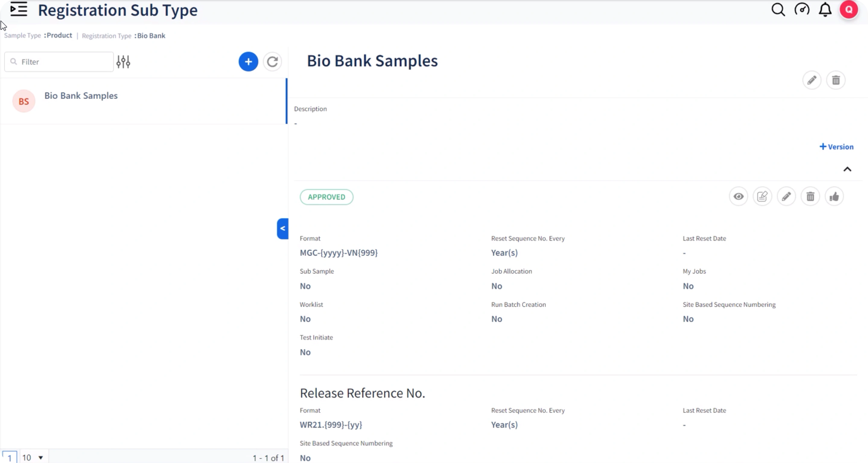This screenshot has height=463, width=868.
Task: Click the 1 - 1 of 1 pagination text
Action: [269, 458]
